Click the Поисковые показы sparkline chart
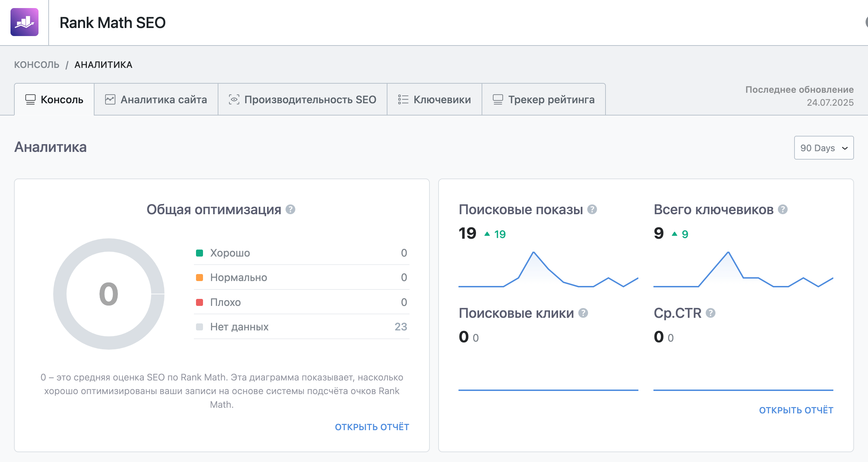 [548, 269]
